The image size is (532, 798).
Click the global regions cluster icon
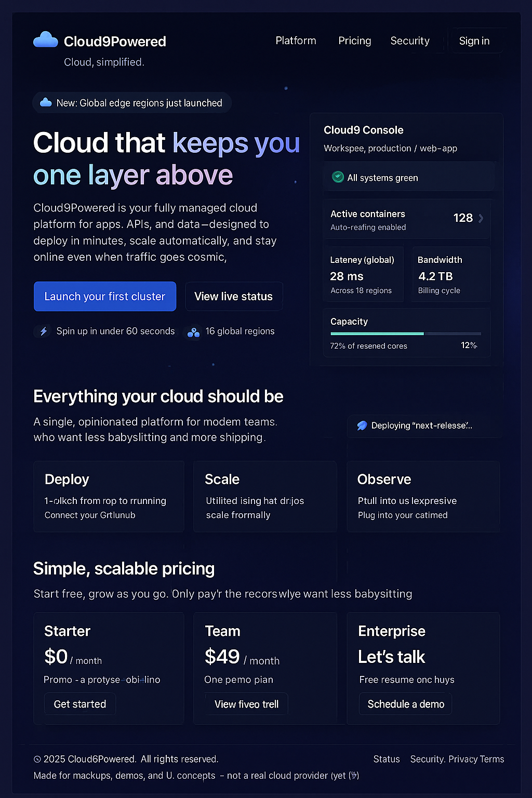193,332
